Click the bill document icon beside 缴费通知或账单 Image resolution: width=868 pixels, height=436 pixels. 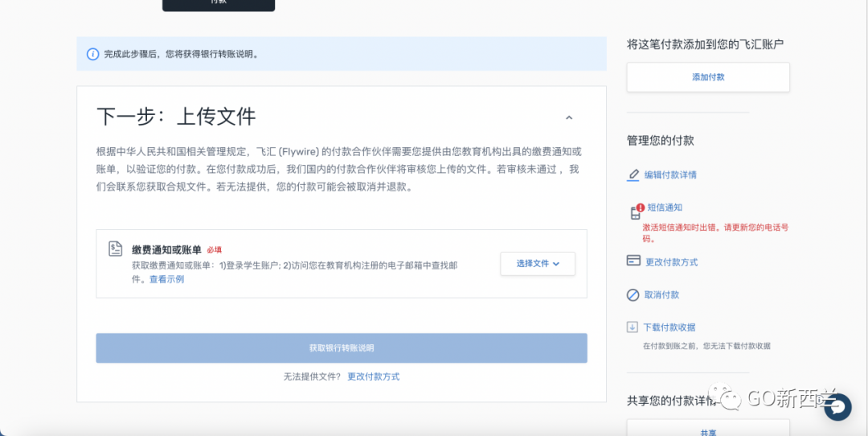click(x=115, y=249)
